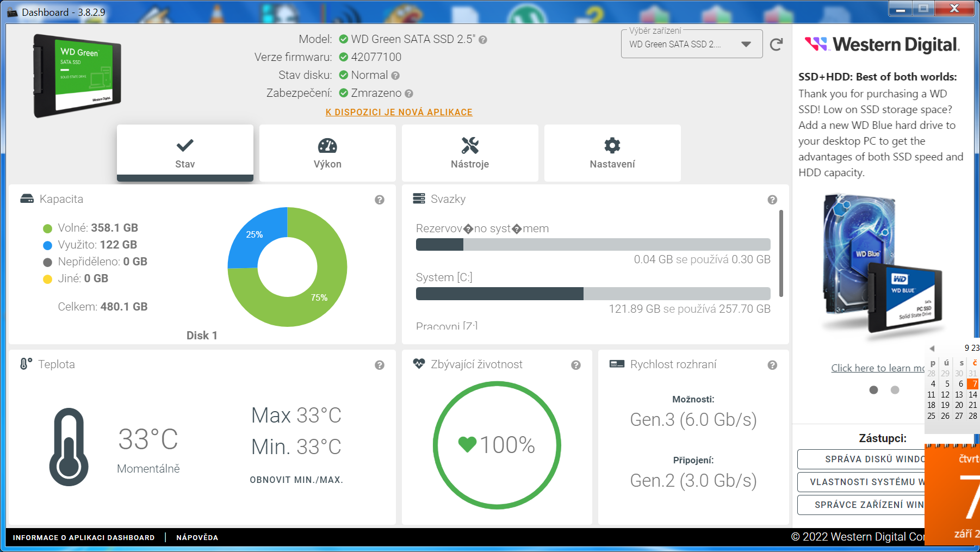The width and height of the screenshot is (980, 552).
Task: Expand the Výběr zařízení device dropdown
Action: (x=746, y=45)
